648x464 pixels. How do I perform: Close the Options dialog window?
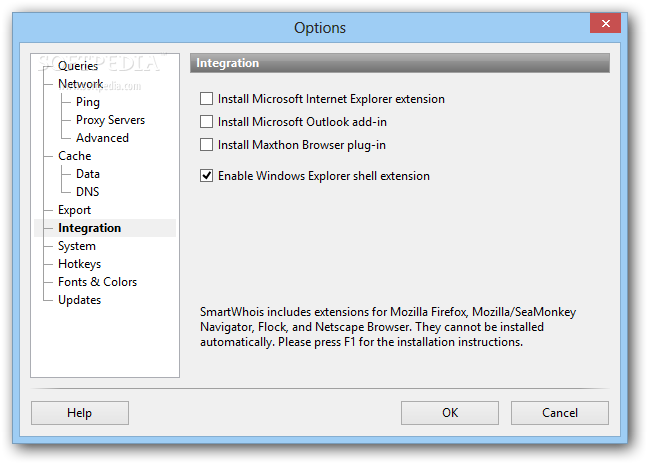pos(605,23)
